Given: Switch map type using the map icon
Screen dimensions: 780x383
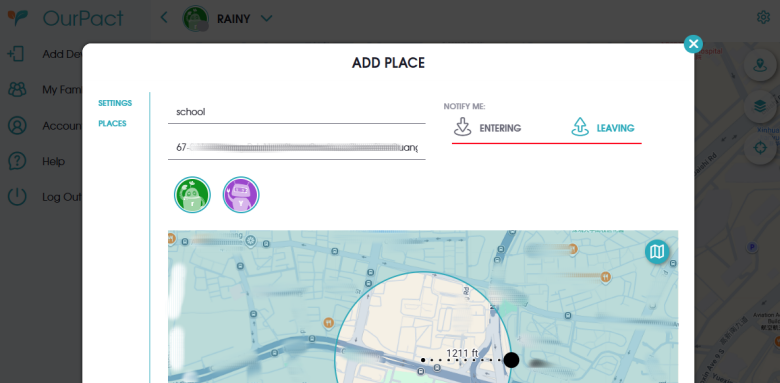Looking at the screenshot, I should [x=657, y=252].
